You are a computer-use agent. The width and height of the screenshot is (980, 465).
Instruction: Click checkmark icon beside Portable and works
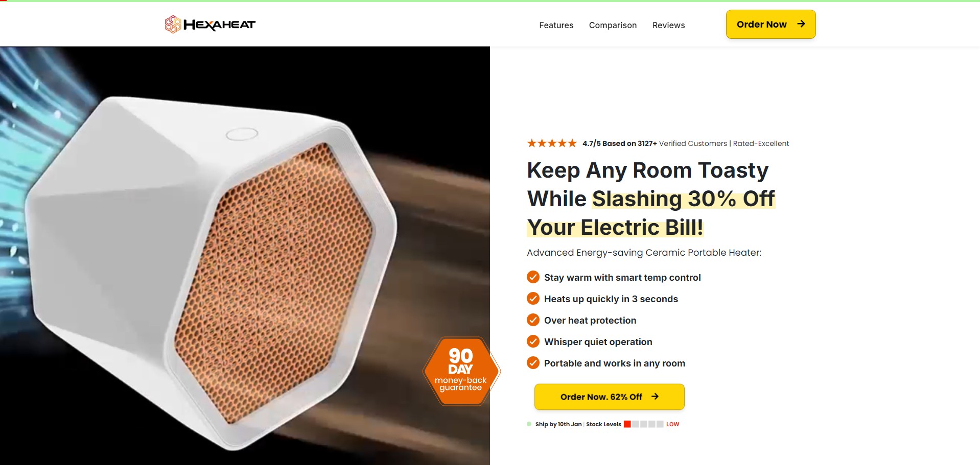pos(533,363)
